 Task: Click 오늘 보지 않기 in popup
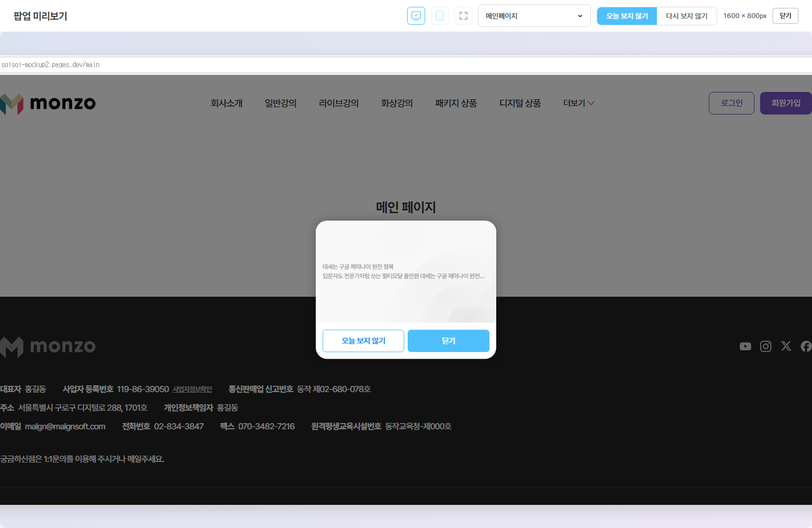pyautogui.click(x=363, y=341)
